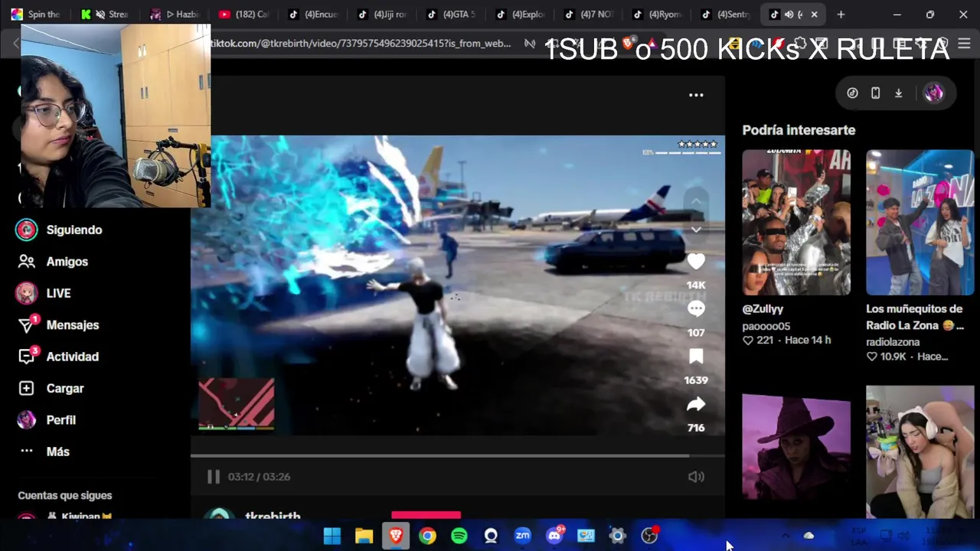Switch to the Kick Strea tab
The height and width of the screenshot is (551, 980).
tap(106, 14)
